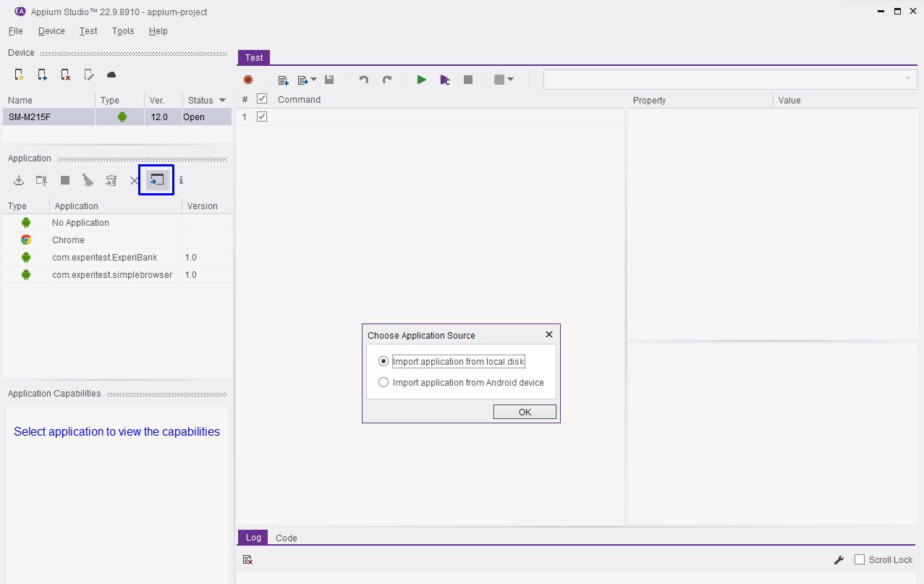Click the clear application data broom icon
Viewport: 924px width, 584px height.
pyautogui.click(x=88, y=180)
